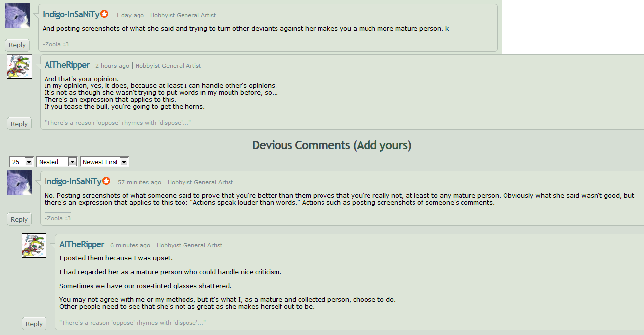Screen dimensions: 644x335
Task: Open the comments-per-page dropdown showing 25
Action: point(21,162)
